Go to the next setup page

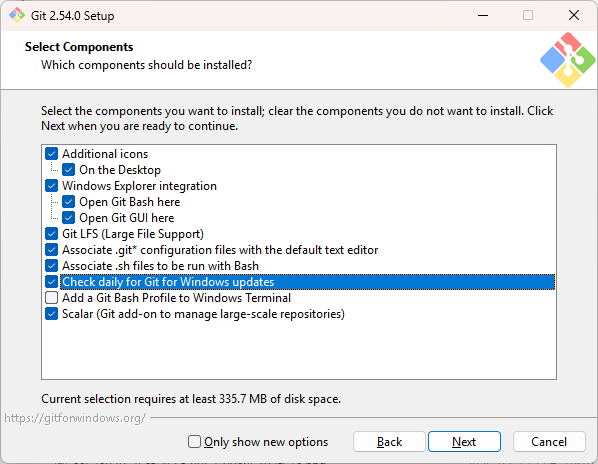(464, 442)
